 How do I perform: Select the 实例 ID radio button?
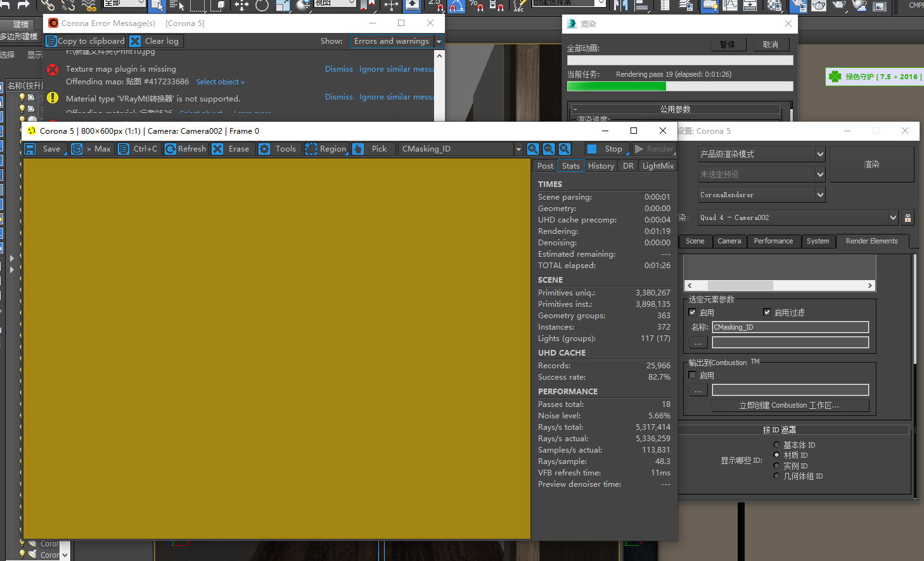(776, 466)
